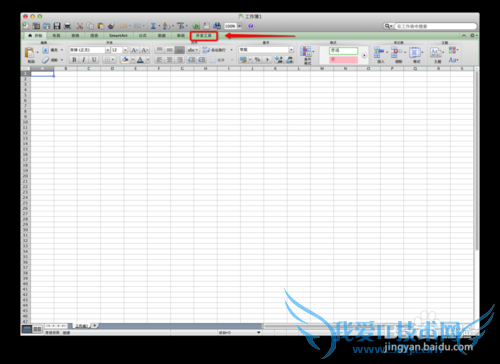Click the Format cells button in ribbon
The width and height of the screenshot is (500, 364).
click(x=416, y=55)
